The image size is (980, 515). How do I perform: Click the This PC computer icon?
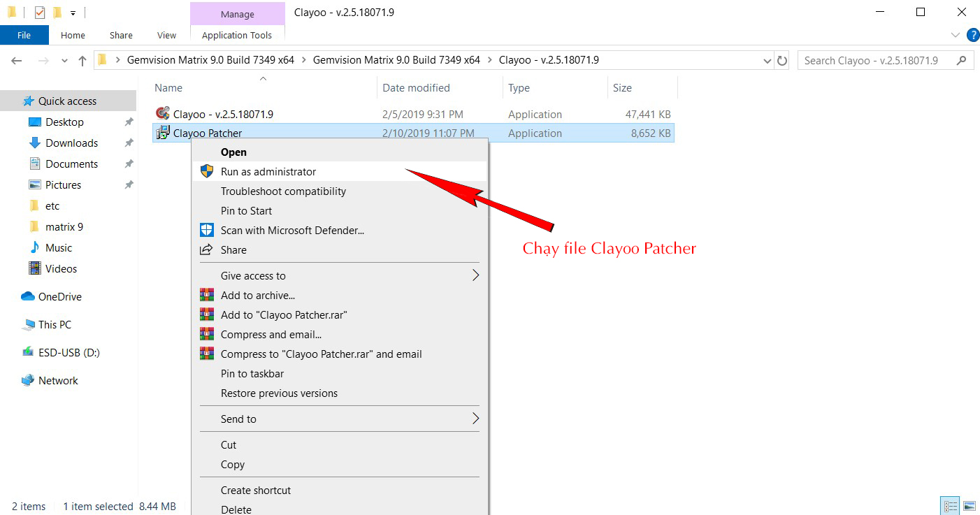[28, 324]
